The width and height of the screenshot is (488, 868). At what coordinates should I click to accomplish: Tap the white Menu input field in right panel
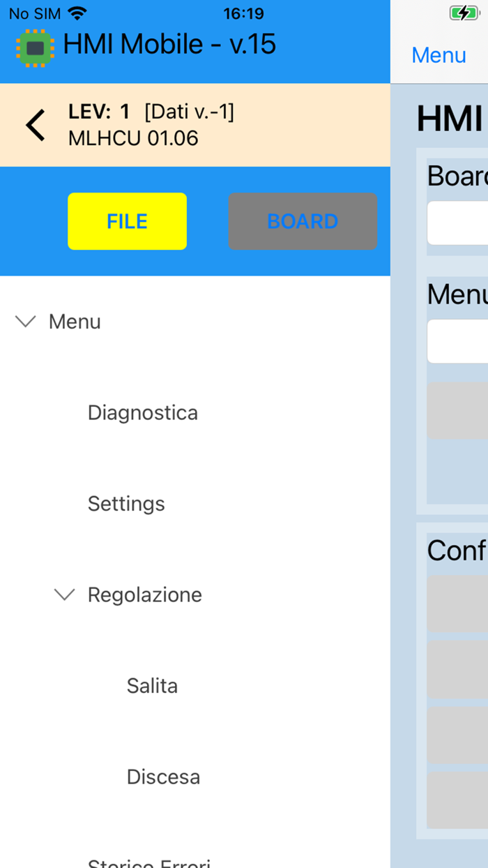(x=458, y=341)
